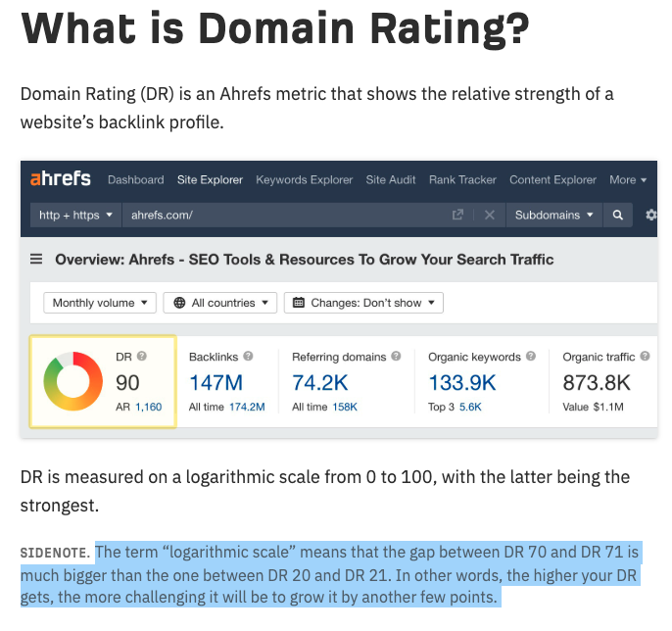Open the Dashboard menu item
This screenshot has width=672, height=631.
pos(136,179)
